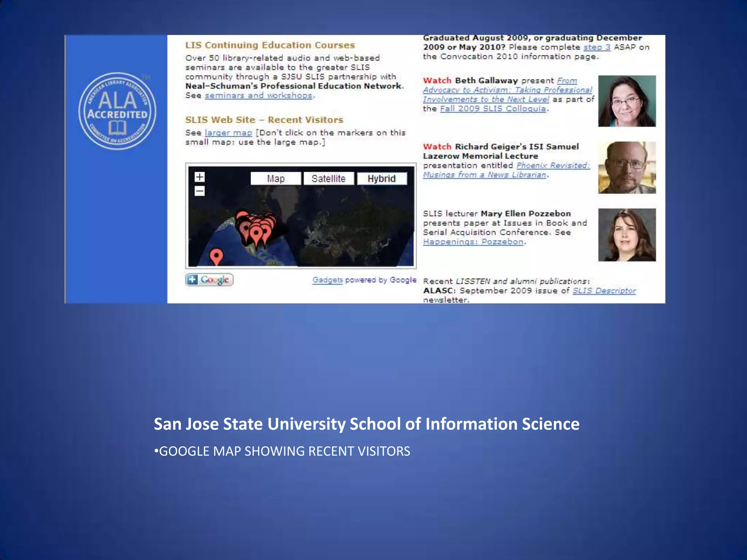The width and height of the screenshot is (747, 560).
Task: Switch map view to Satellite
Action: tap(329, 179)
